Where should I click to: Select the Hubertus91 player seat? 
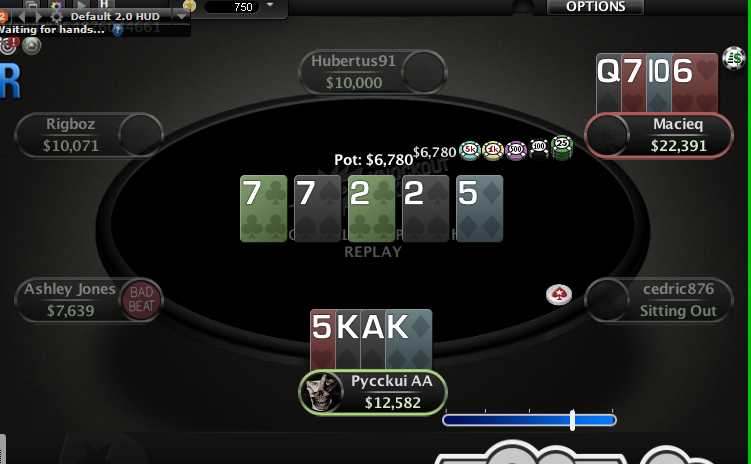coord(373,72)
